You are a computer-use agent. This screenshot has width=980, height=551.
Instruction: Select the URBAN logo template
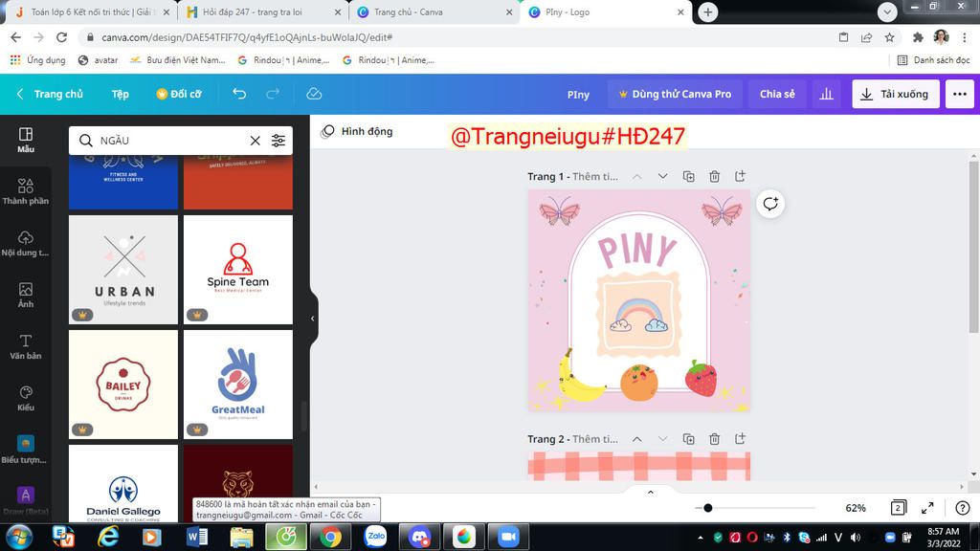(123, 270)
